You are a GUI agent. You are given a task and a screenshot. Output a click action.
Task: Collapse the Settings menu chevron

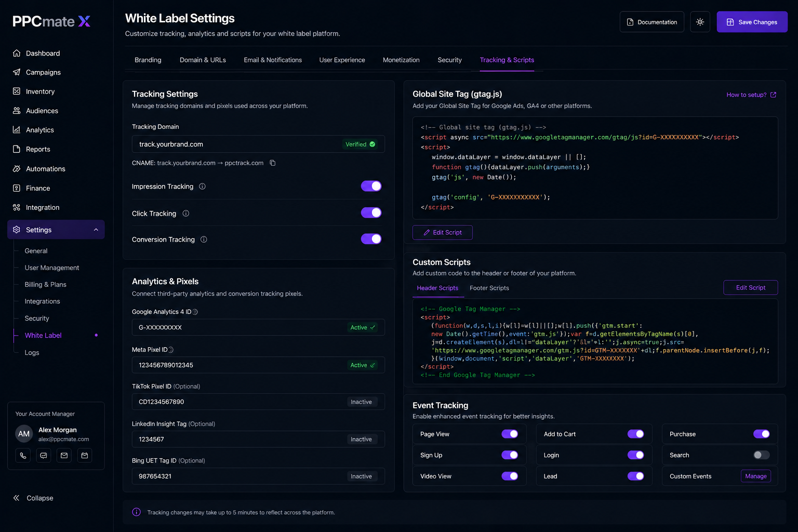click(96, 230)
